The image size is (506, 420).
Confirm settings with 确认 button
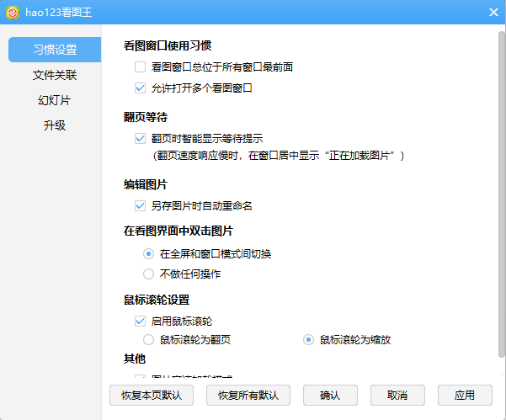click(330, 395)
